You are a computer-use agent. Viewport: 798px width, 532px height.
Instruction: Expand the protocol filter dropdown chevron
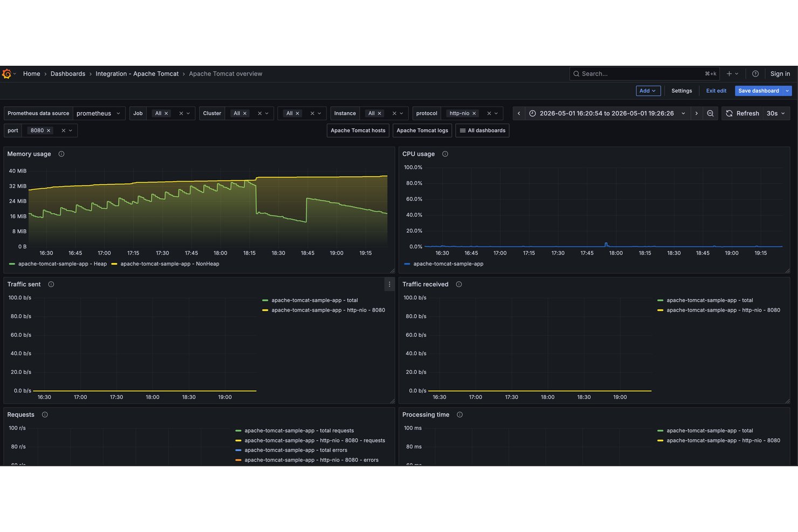(496, 113)
